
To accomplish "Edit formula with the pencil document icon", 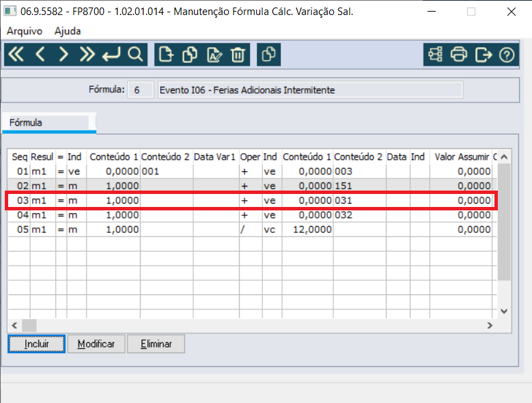I will 214,54.
